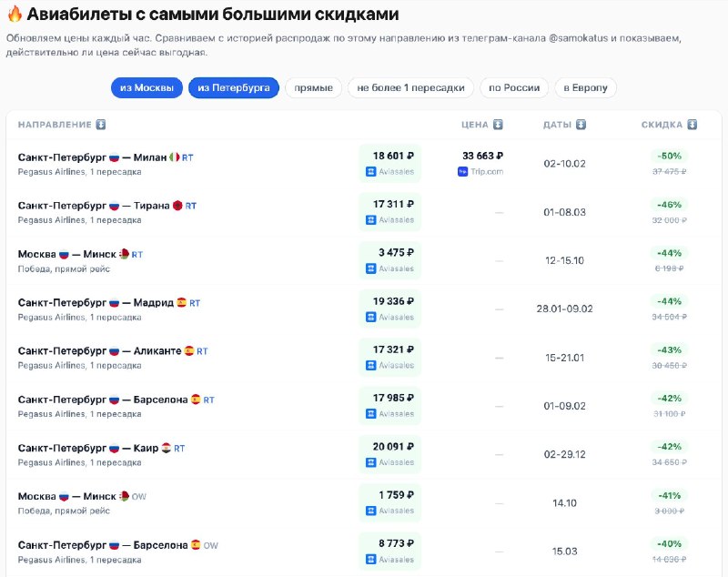Click Aviasales icon under 17 321 ₽ Alicante price
This screenshot has height=577, width=728.
(370, 365)
